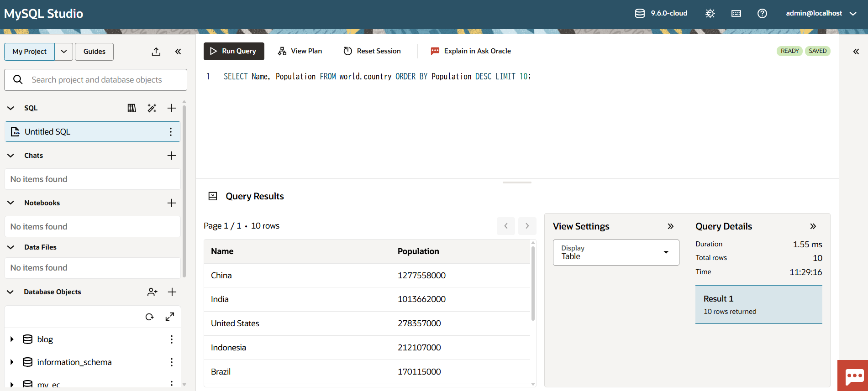
Task: Click Reset Session
Action: pyautogui.click(x=372, y=51)
